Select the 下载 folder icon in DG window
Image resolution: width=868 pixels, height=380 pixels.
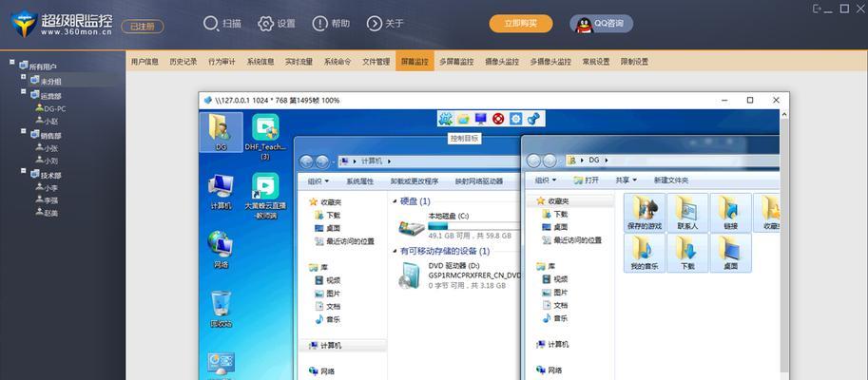pos(687,253)
